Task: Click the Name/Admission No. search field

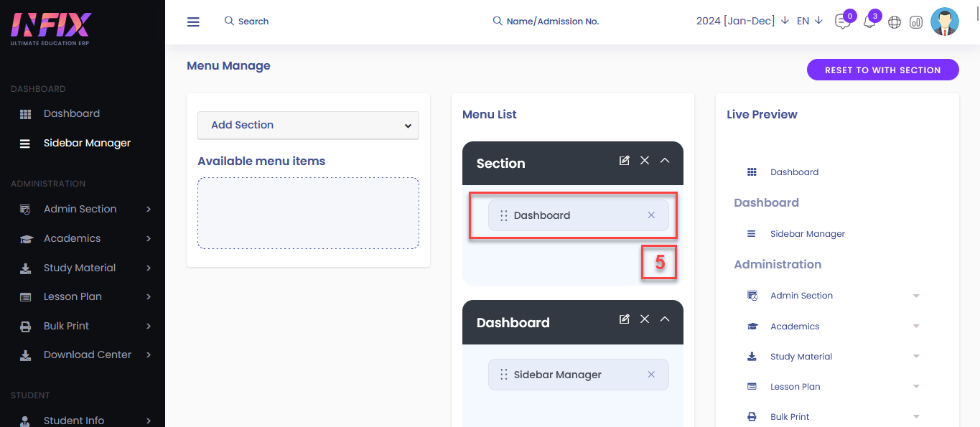Action: (546, 22)
